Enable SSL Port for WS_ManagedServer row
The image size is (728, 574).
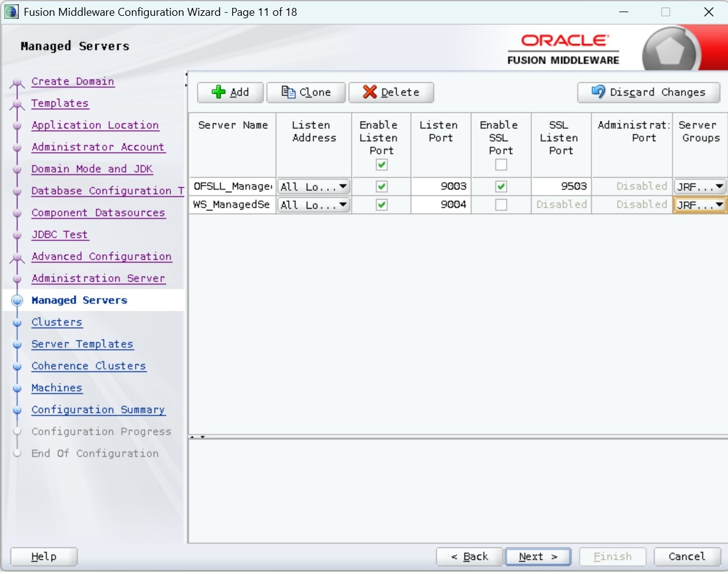(x=501, y=205)
